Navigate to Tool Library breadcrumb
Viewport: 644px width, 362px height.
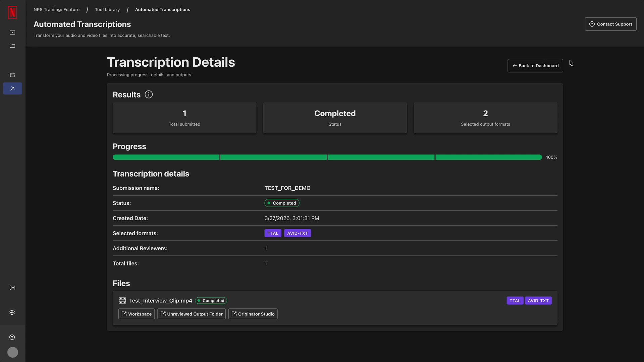107,10
